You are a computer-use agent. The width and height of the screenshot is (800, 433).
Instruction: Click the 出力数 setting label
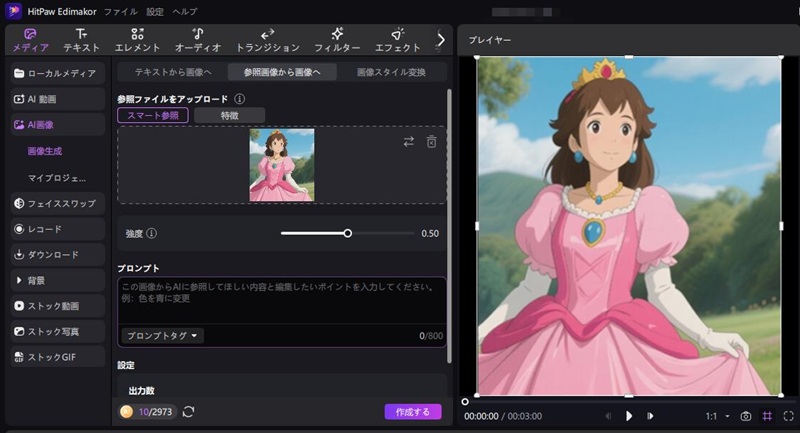(141, 390)
